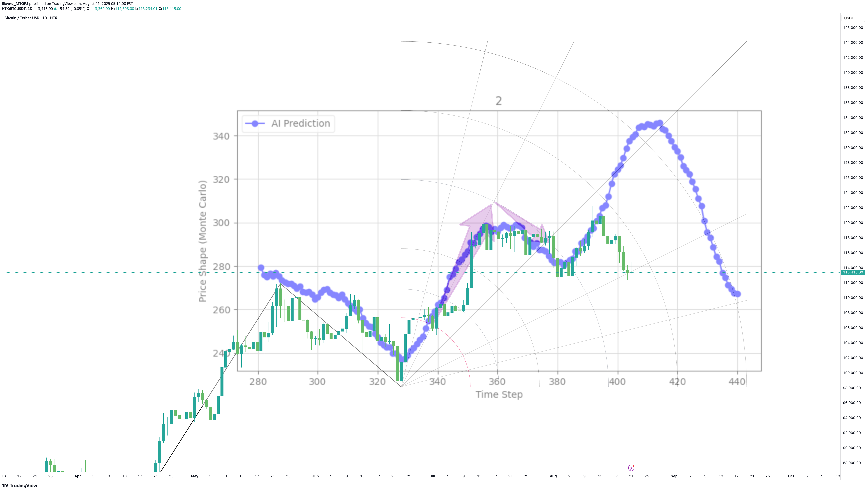Click the 100,000.00 price scale label
Image resolution: width=868 pixels, height=491 pixels.
853,373
